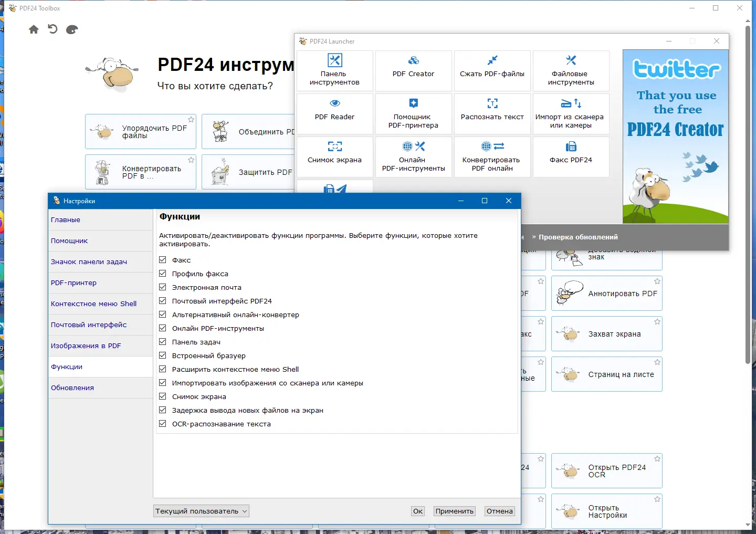Click the PDF24 Toolbox vertical scrollbar
This screenshot has height=534, width=756.
[748, 194]
